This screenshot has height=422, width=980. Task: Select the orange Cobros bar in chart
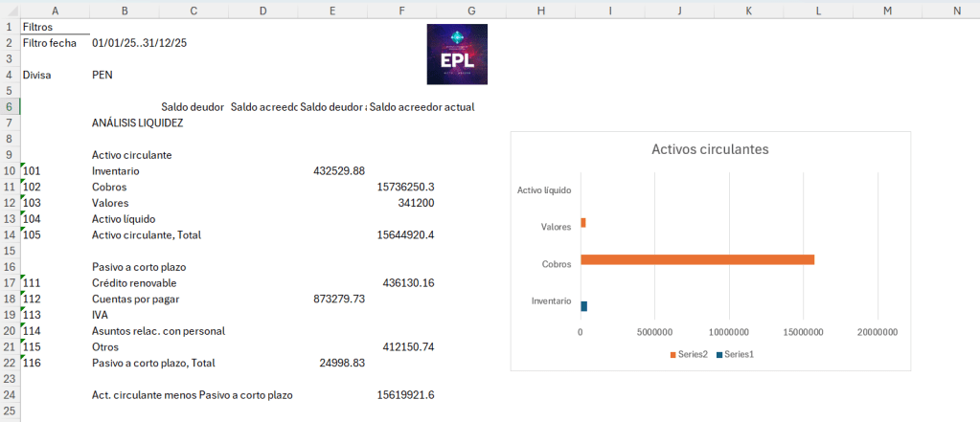pos(696,259)
